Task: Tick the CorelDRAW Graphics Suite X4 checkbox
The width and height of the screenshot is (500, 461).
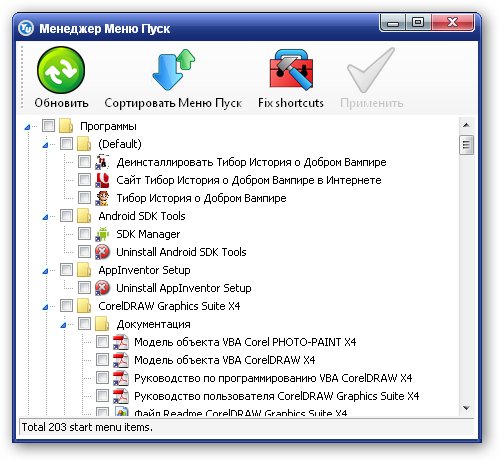Action: pyautogui.click(x=66, y=306)
